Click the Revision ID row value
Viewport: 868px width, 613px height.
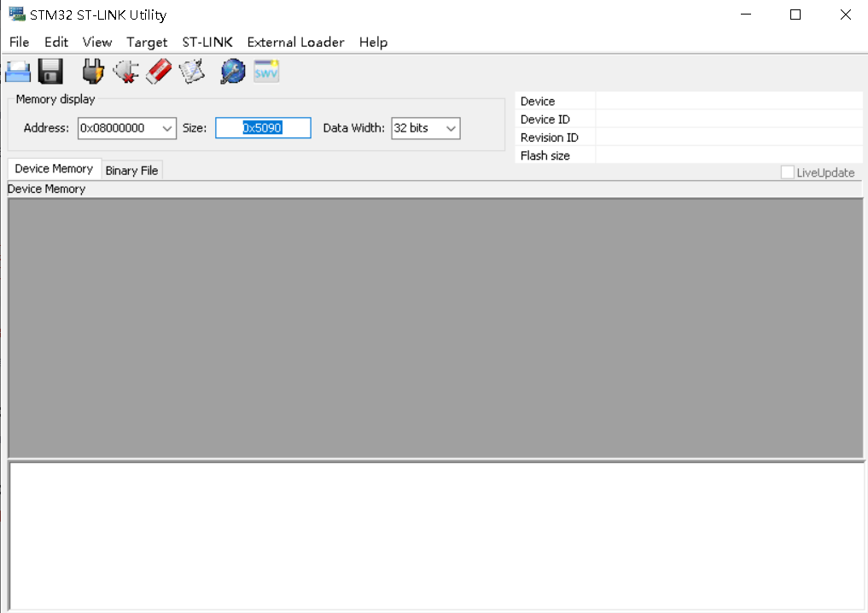coord(729,137)
